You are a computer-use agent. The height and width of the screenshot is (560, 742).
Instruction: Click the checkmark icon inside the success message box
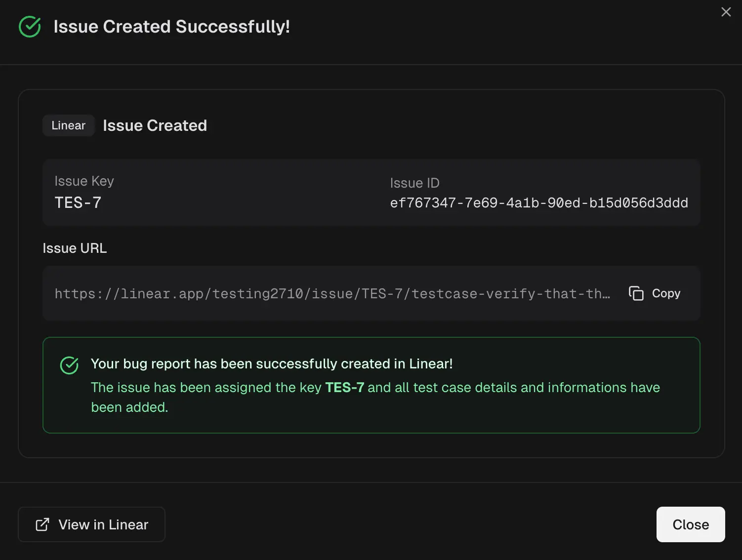tap(69, 365)
